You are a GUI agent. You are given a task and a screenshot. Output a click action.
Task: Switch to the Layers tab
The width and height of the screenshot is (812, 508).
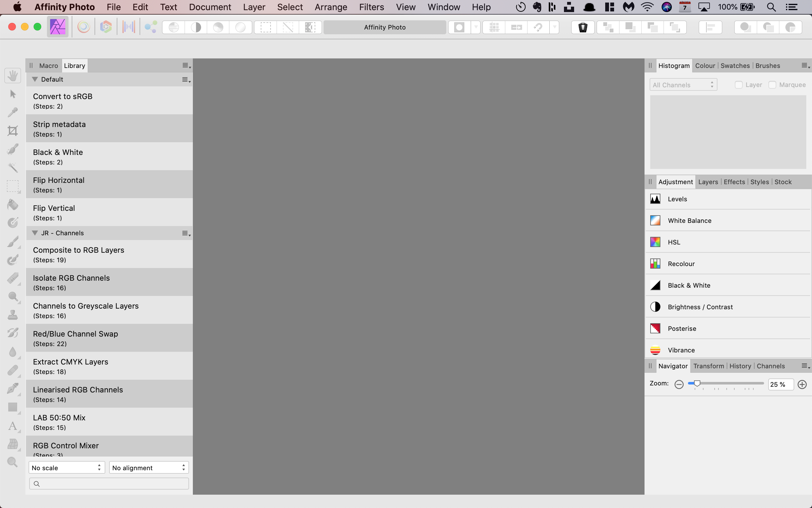point(708,182)
